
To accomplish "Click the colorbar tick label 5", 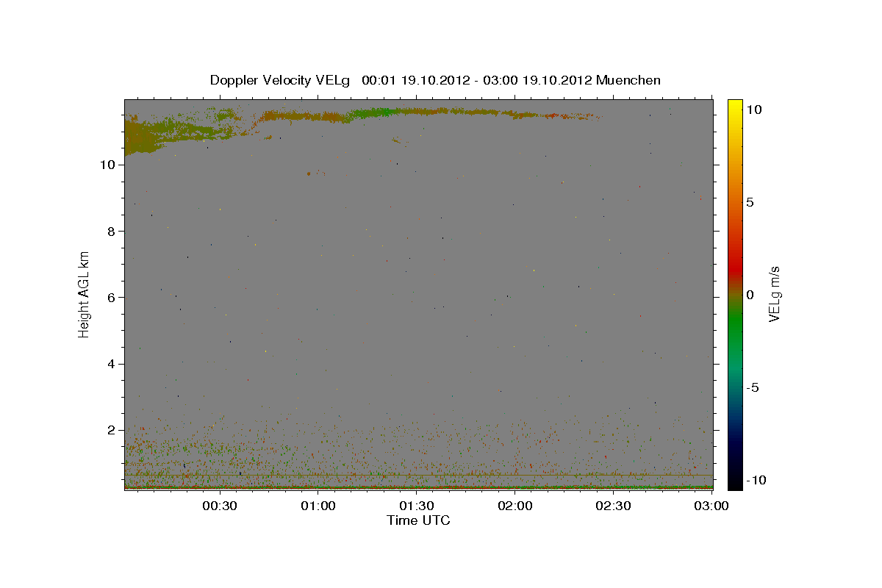I will click(750, 202).
